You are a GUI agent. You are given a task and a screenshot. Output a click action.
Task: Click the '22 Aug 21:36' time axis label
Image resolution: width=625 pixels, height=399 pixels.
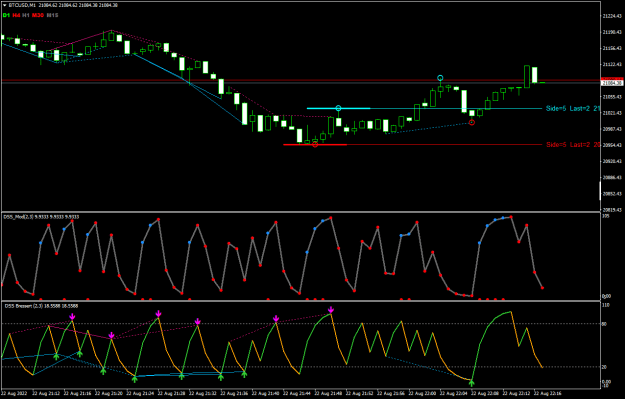[234, 393]
